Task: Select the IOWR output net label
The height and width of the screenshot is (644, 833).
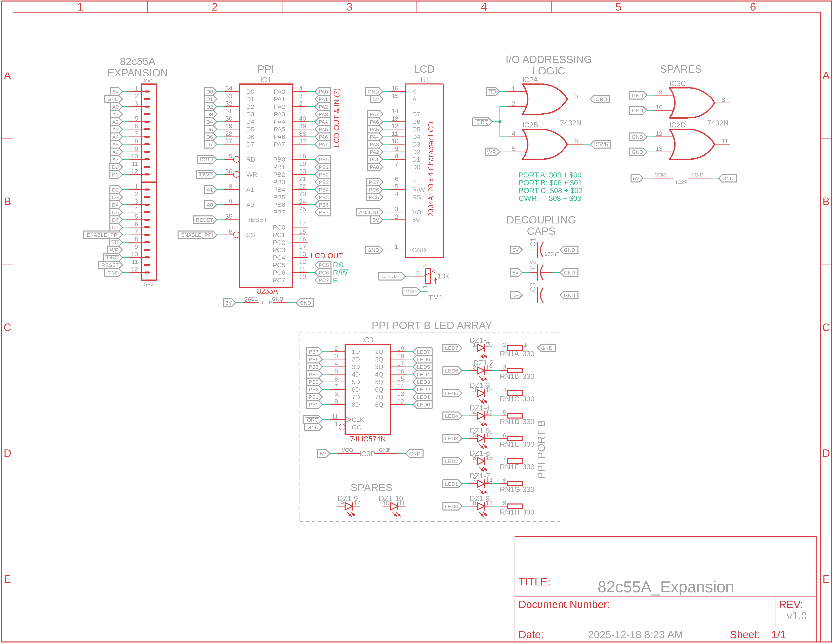Action: point(601,145)
